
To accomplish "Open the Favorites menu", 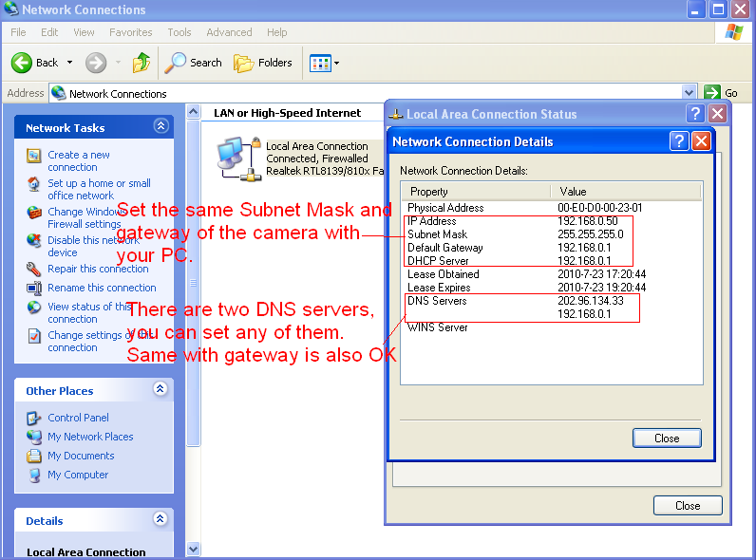I will [131, 32].
